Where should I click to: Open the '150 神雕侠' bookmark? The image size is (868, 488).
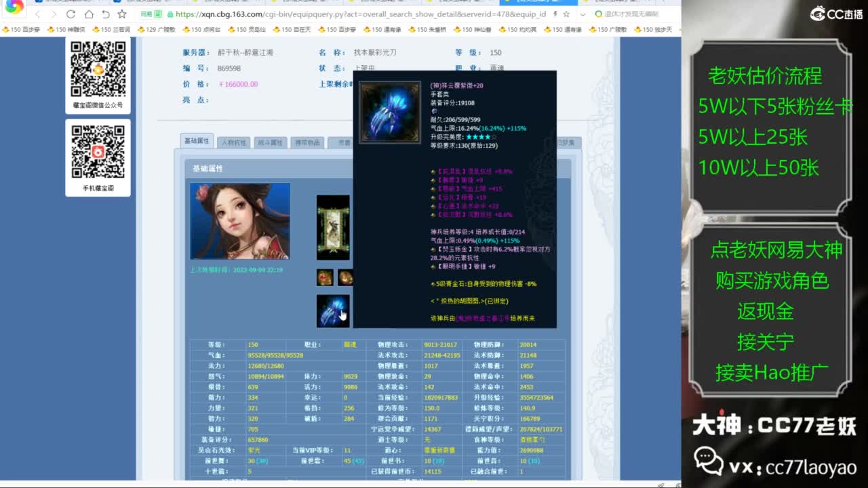66,30
